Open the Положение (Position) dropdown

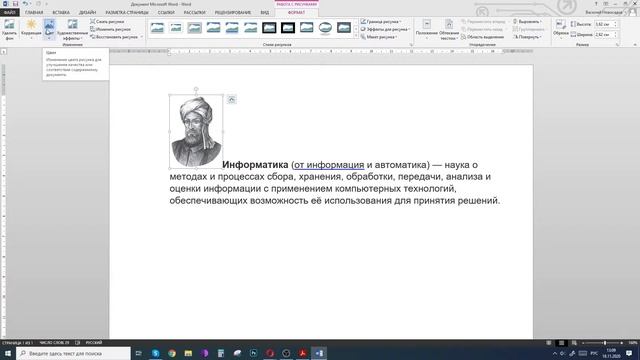tap(426, 29)
